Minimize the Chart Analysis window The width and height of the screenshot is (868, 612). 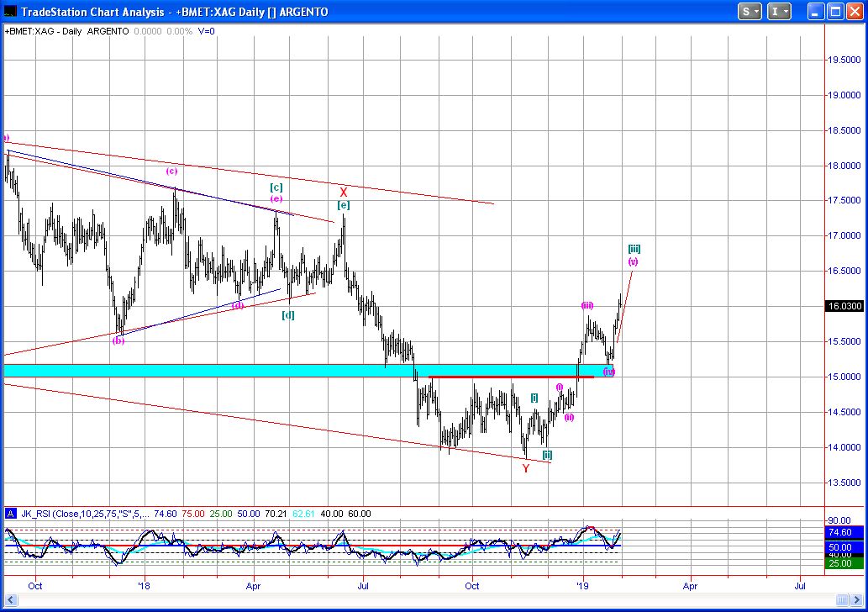click(x=814, y=12)
